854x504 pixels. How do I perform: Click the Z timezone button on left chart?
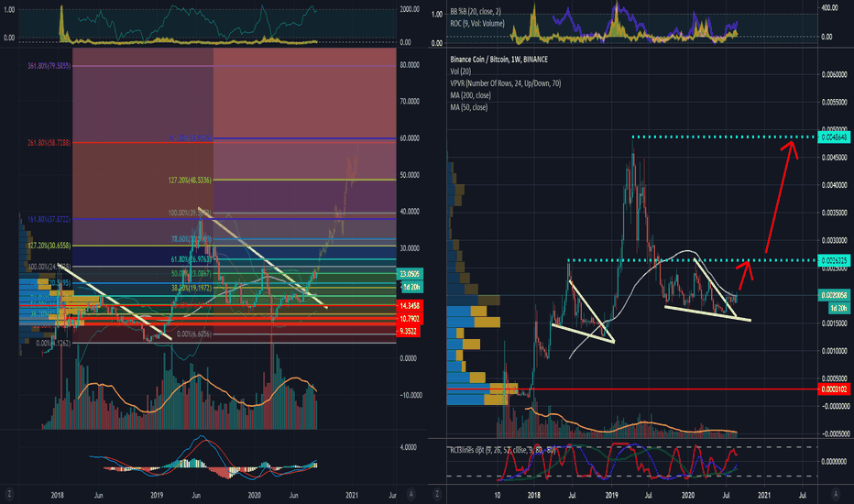(x=9, y=494)
